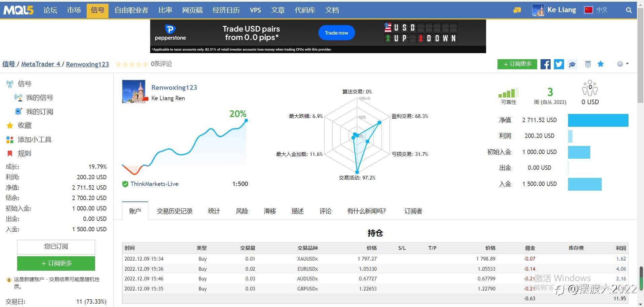This screenshot has height=307, width=644.
Task: Expand the settings dropdown arrow
Action: (627, 64)
